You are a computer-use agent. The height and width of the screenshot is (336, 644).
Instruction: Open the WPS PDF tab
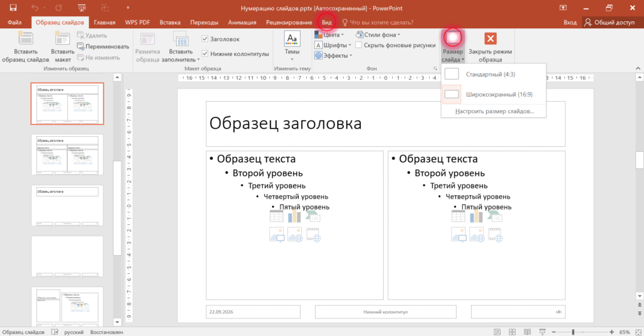(137, 22)
